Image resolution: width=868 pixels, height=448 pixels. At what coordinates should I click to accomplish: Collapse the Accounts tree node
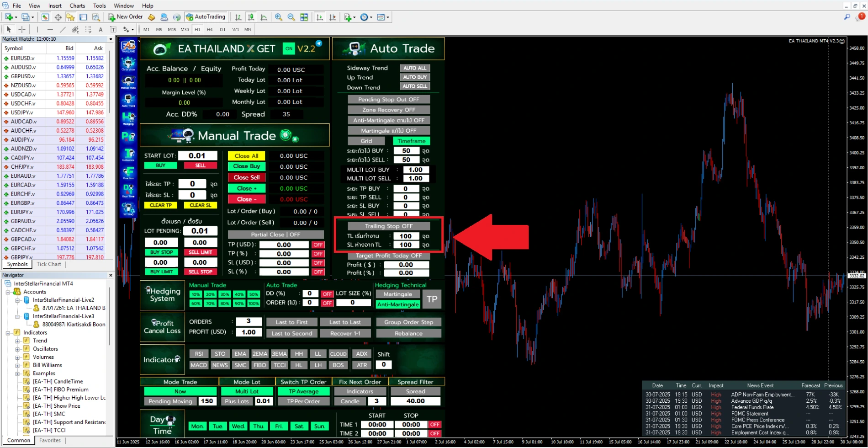(x=8, y=292)
